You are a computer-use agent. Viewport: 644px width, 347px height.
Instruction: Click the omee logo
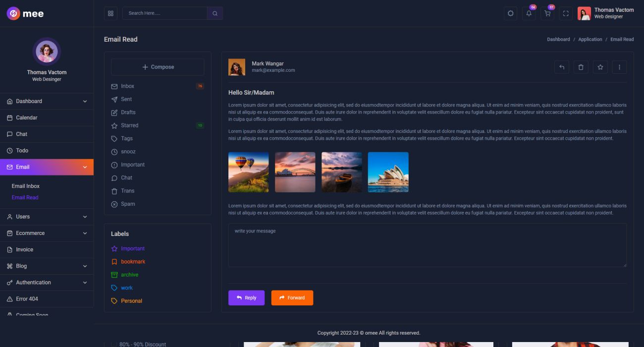(x=25, y=13)
